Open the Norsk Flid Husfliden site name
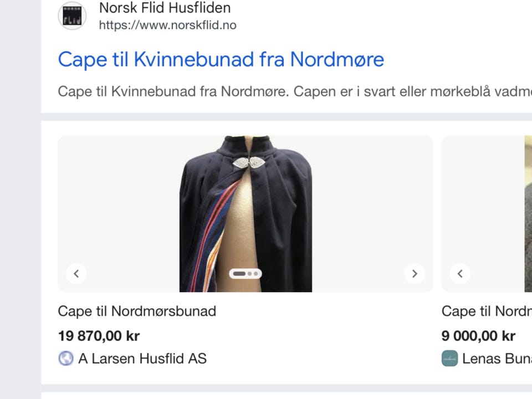 click(165, 7)
